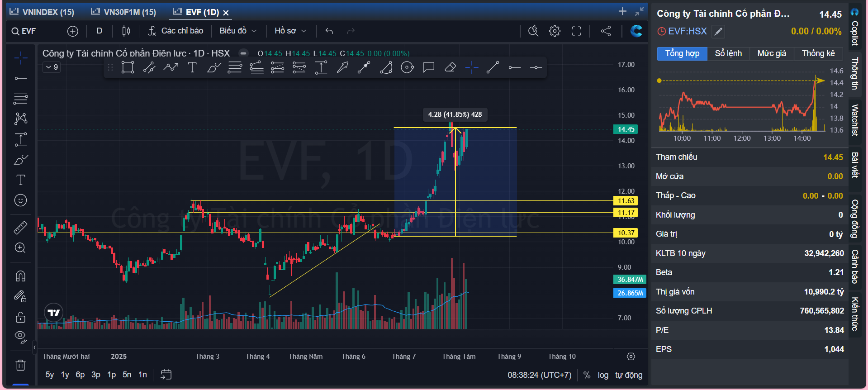Pick the trend line tool in floating toolbar
Viewport: 868px width, 390px height.
493,68
